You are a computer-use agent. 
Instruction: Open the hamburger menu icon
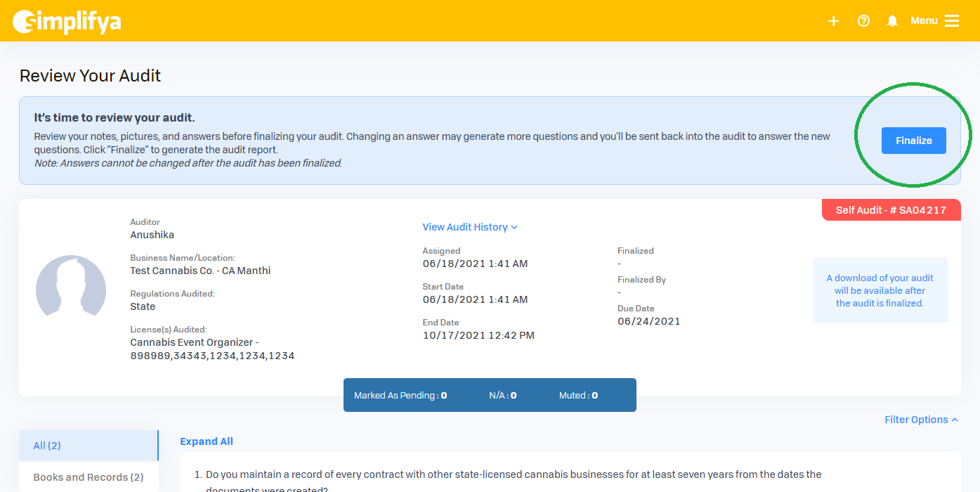952,21
